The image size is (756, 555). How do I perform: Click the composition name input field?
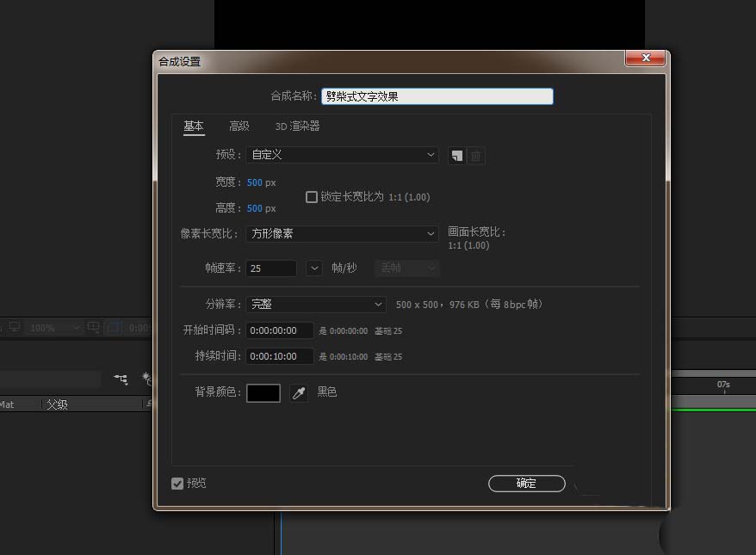coord(437,96)
